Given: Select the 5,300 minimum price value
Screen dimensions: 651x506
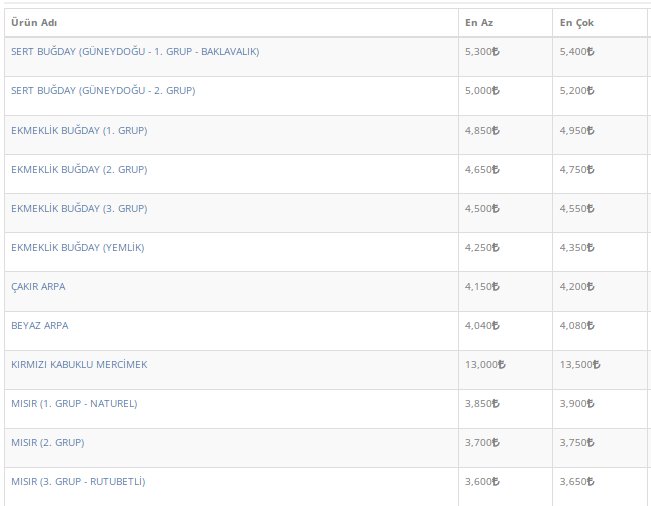Looking at the screenshot, I should pos(482,52).
